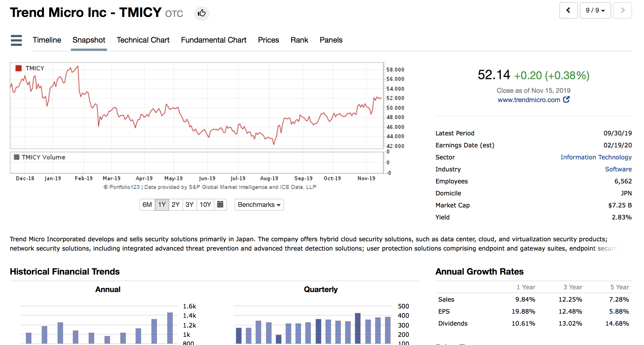This screenshot has height=345, width=644.
Task: Switch chart range to 10Y
Action: coord(205,204)
